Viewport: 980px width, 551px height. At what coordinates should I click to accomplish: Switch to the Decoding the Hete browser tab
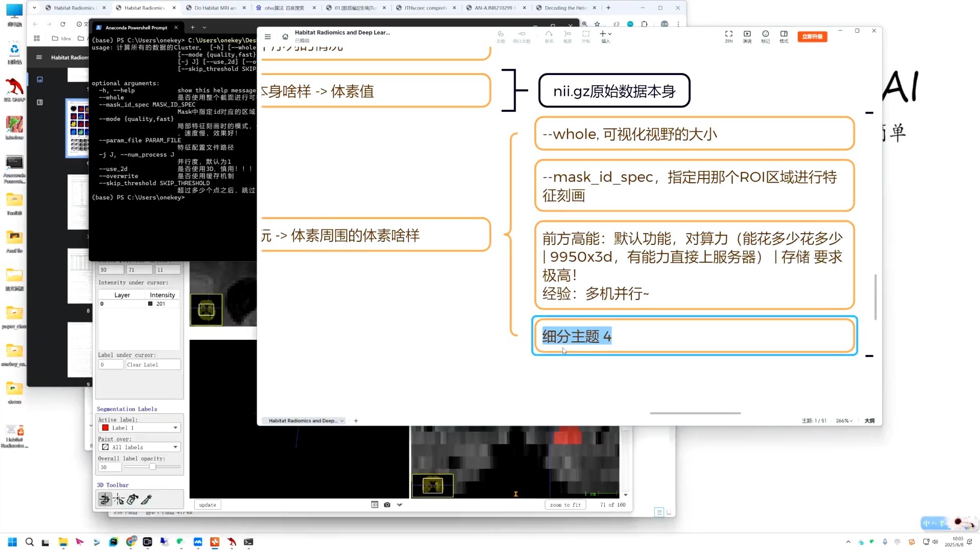566,8
